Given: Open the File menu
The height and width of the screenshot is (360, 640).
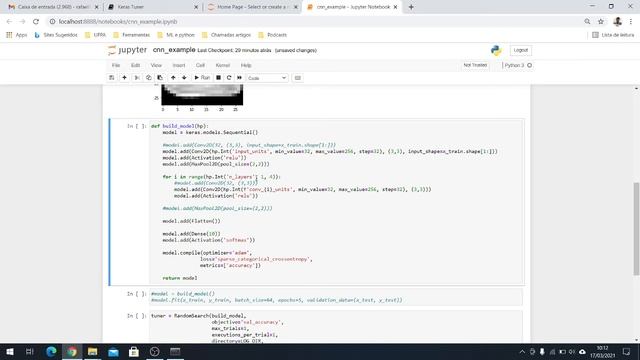Looking at the screenshot, I should coord(116,65).
